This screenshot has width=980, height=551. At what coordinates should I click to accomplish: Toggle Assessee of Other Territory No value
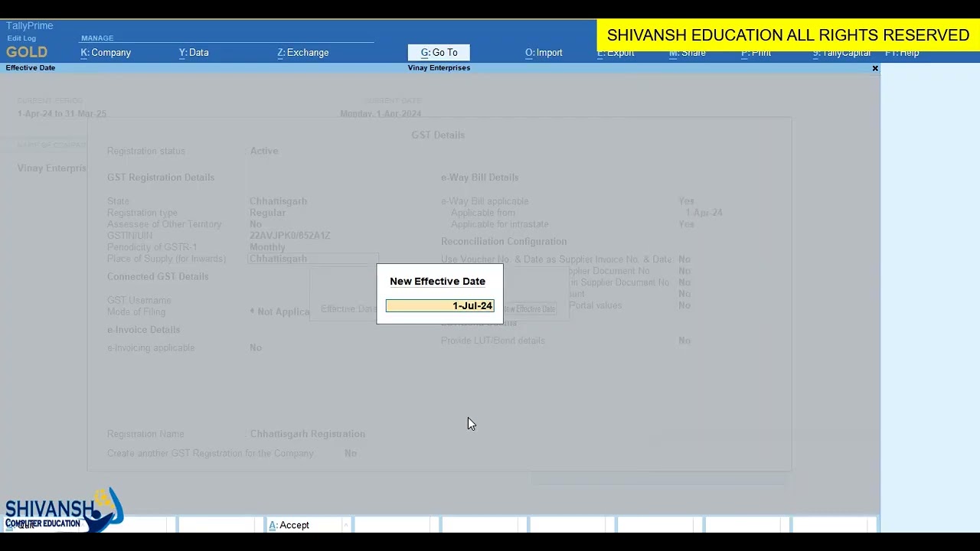click(x=256, y=224)
